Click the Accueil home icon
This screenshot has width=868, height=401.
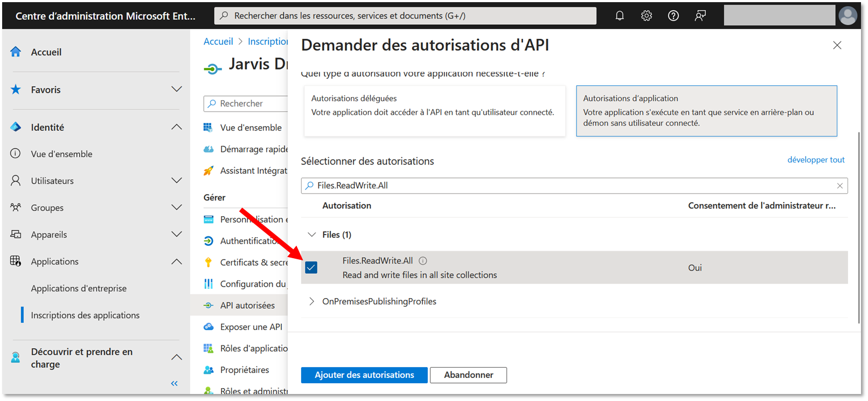[x=16, y=52]
